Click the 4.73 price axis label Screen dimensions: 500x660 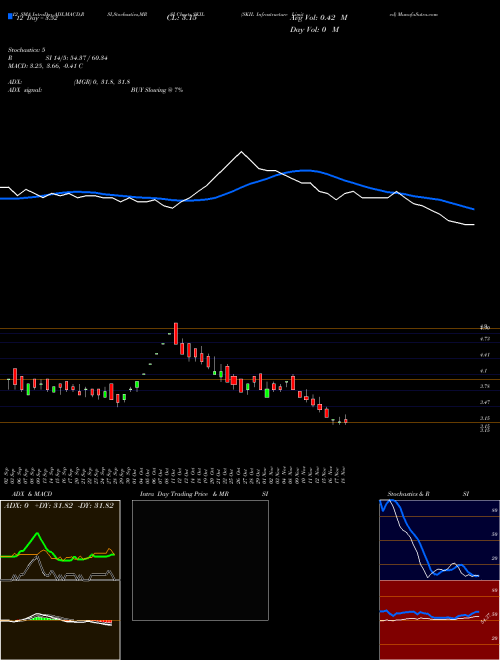pos(485,338)
